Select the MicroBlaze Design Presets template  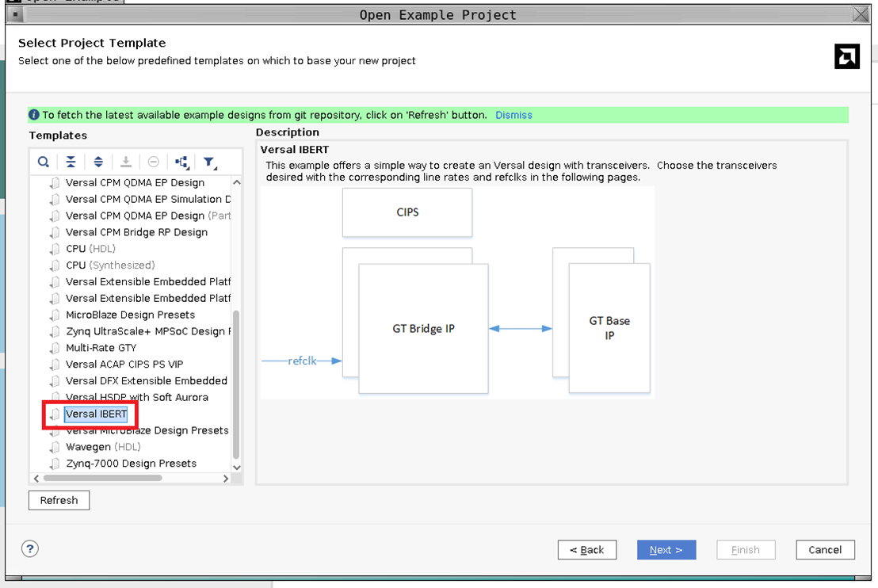(x=131, y=315)
